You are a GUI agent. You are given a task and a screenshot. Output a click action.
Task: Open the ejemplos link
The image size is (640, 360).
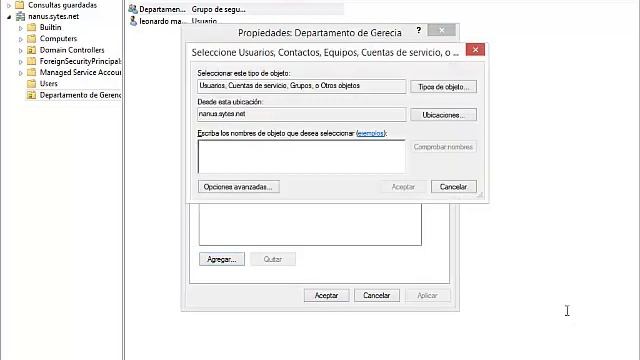pyautogui.click(x=370, y=133)
